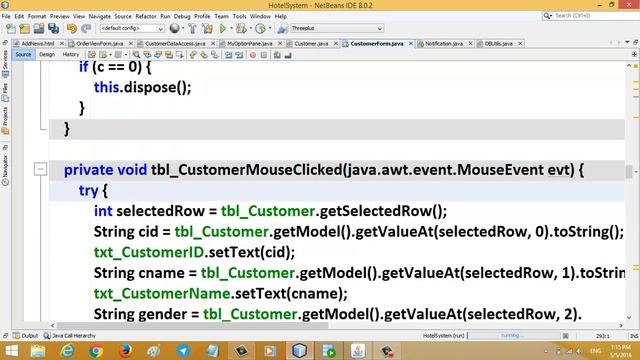Click the Toggle Bookmark icon
Image resolution: width=640 pixels, height=360 pixels.
pyautogui.click(x=214, y=55)
